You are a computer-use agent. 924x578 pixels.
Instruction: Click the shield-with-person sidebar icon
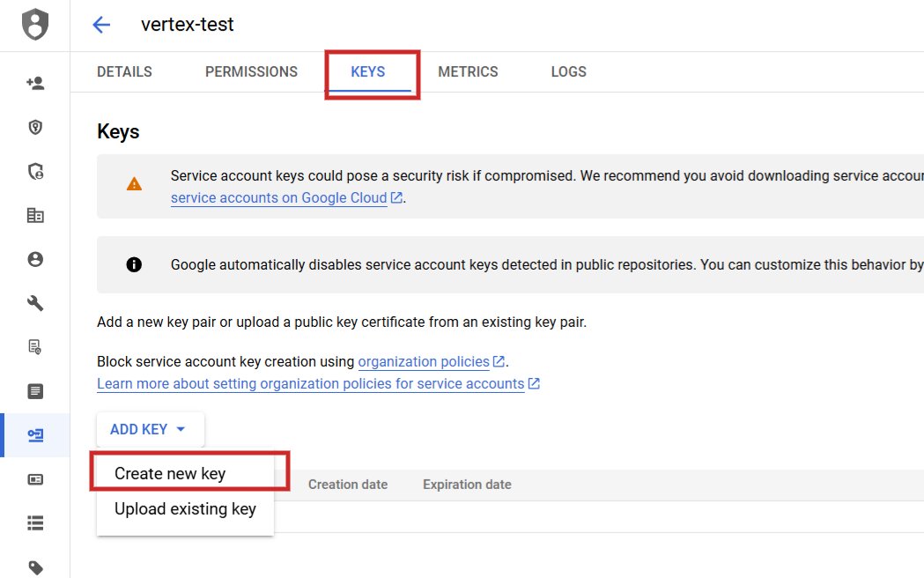[x=35, y=172]
